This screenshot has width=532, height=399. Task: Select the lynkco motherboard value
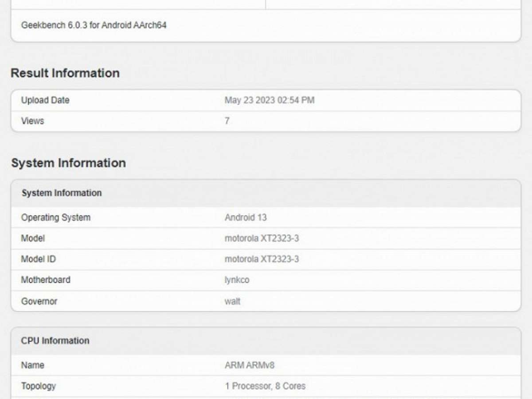pyautogui.click(x=237, y=280)
